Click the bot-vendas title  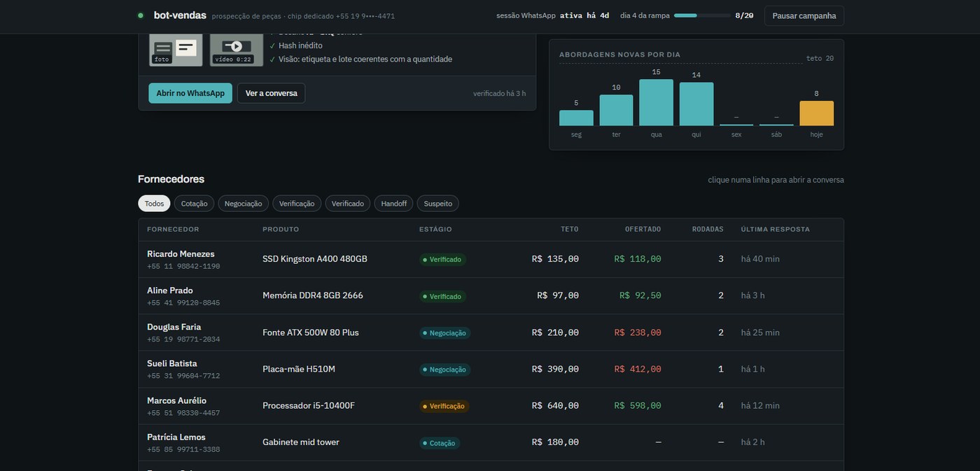(180, 15)
